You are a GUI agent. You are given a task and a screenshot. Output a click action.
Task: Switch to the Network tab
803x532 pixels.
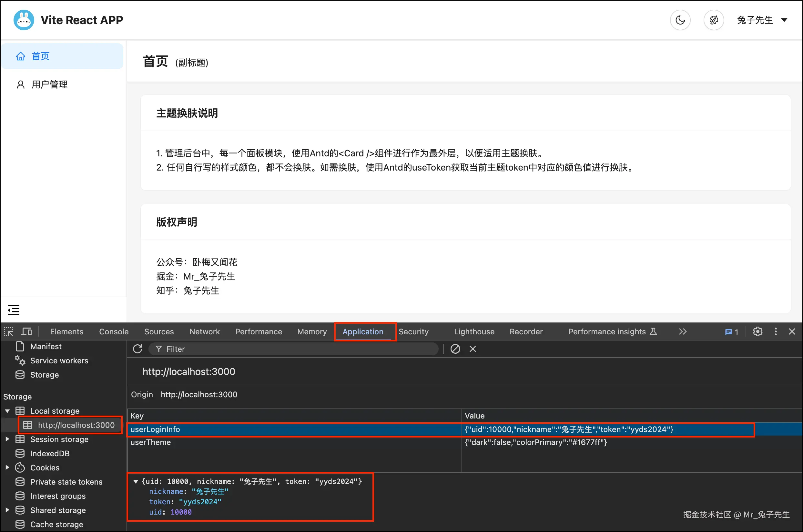click(x=204, y=331)
